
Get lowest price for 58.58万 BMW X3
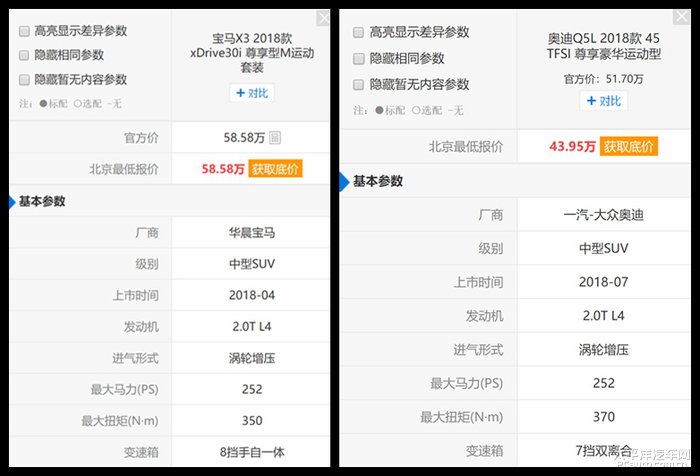click(x=275, y=169)
